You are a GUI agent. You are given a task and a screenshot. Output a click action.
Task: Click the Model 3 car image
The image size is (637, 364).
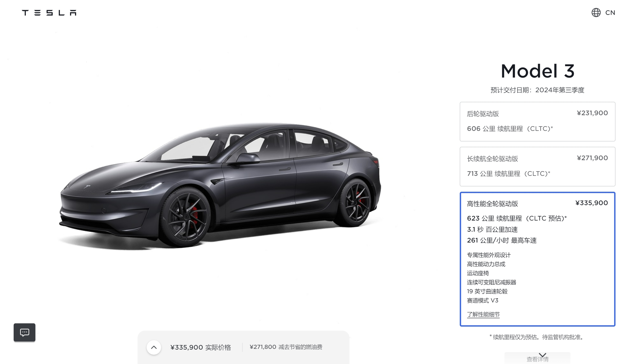click(x=220, y=186)
